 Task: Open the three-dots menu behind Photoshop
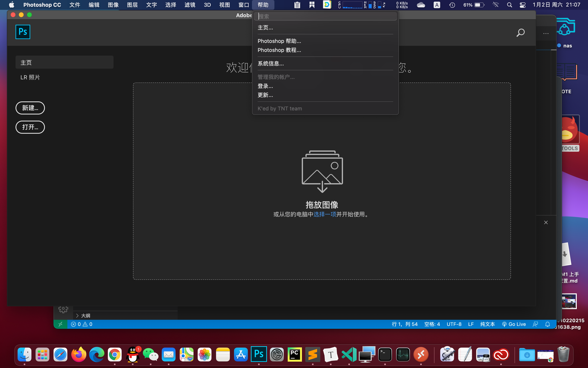(546, 34)
